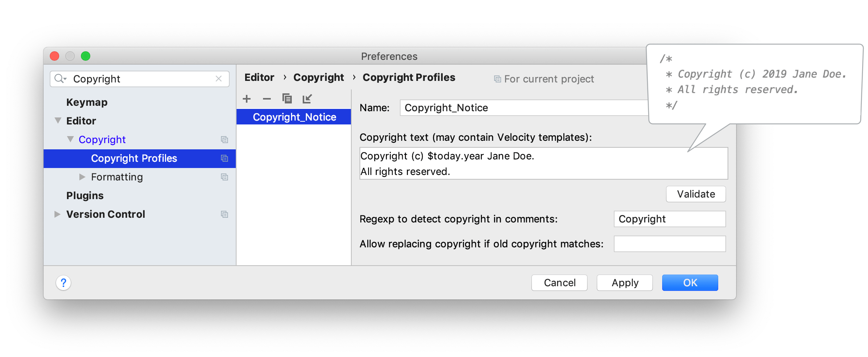Clear the Copyright search field
Viewport: 868px width, 357px height.
click(219, 79)
